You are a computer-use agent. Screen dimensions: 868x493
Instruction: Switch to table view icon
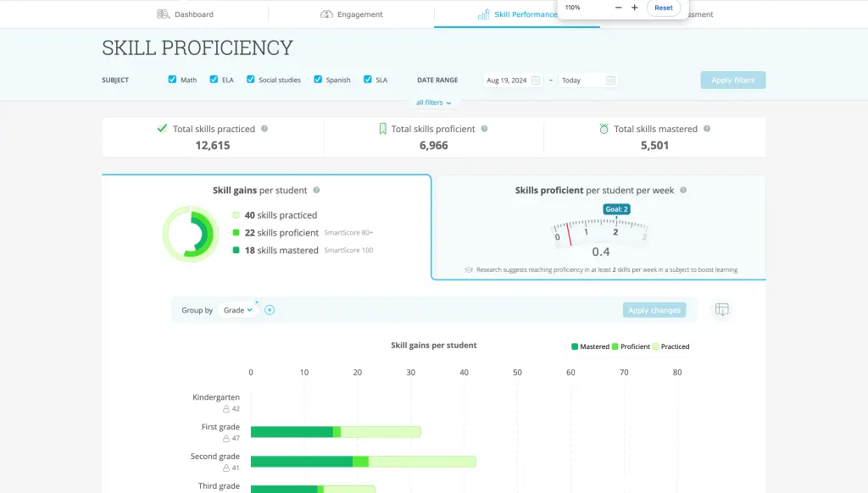click(x=722, y=310)
